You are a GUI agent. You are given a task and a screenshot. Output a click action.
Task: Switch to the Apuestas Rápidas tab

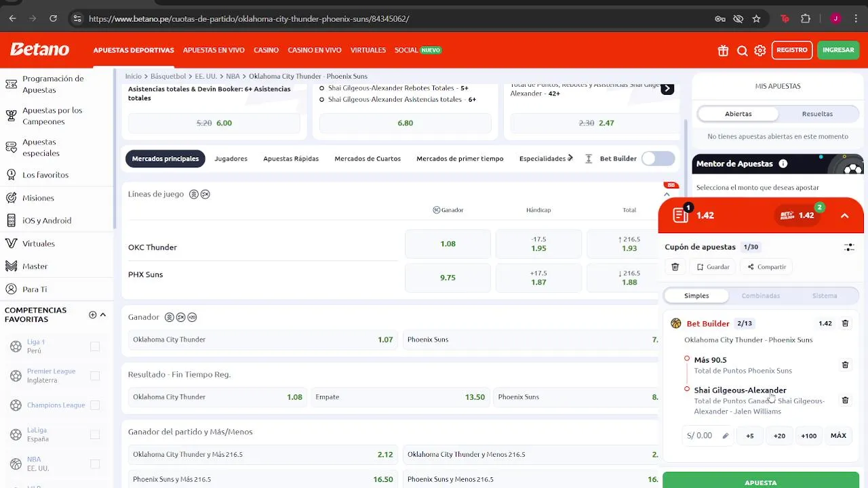tap(291, 159)
